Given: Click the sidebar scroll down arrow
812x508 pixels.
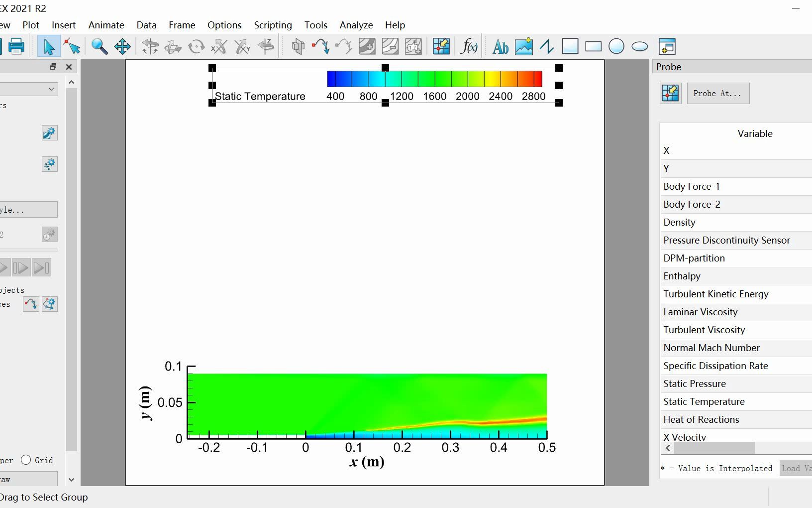Looking at the screenshot, I should (71, 480).
